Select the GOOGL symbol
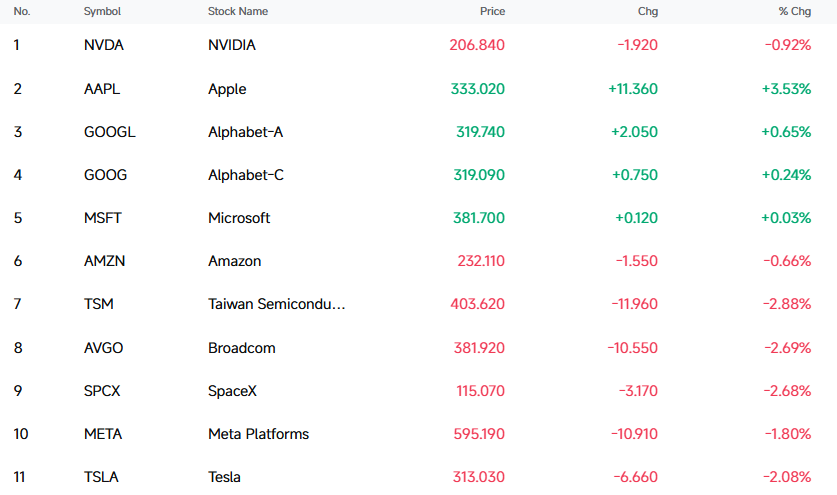The height and width of the screenshot is (495, 837). click(109, 132)
